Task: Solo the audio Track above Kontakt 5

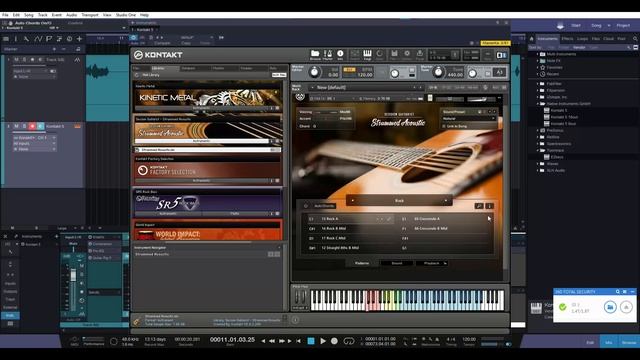Action: [24, 60]
